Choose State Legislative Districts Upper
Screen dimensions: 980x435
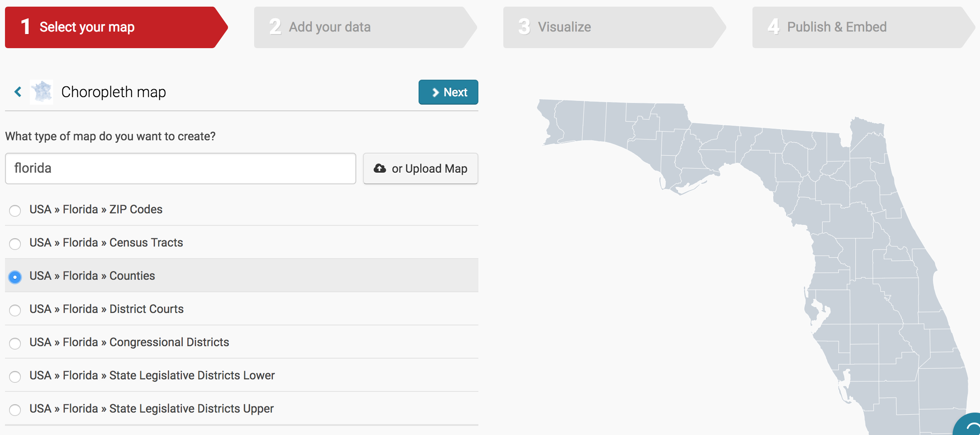point(15,410)
